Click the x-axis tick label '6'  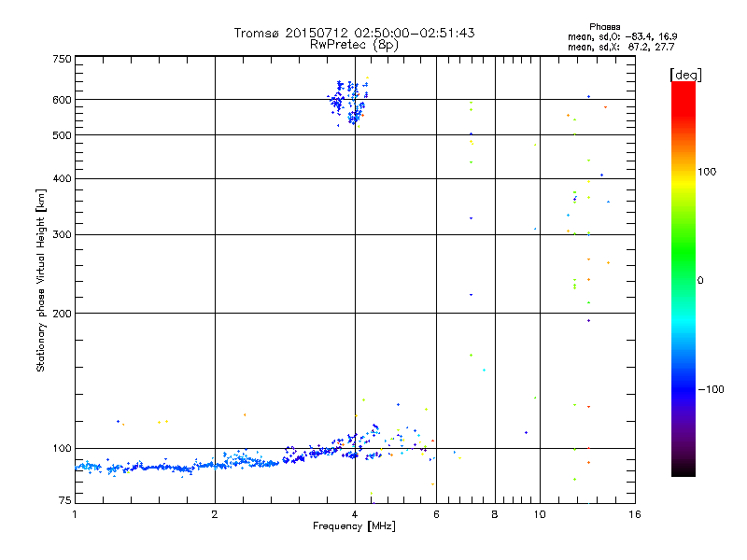[x=436, y=514]
